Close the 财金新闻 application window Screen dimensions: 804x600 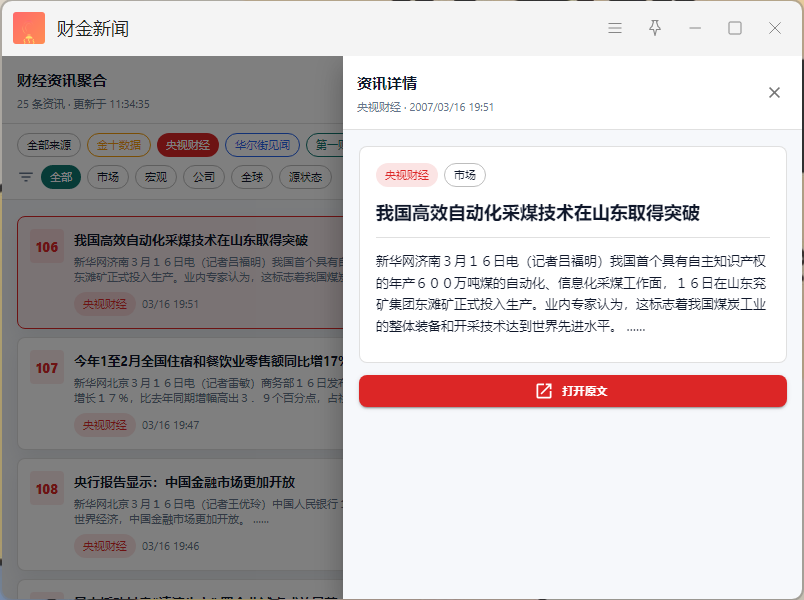coord(775,28)
